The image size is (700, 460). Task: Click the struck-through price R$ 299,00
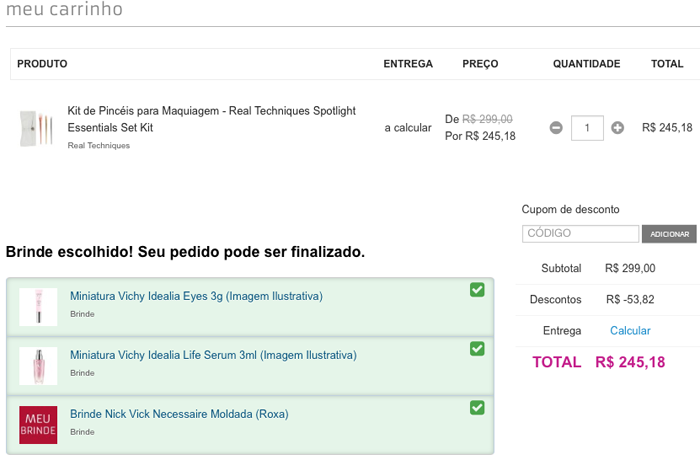click(487, 119)
